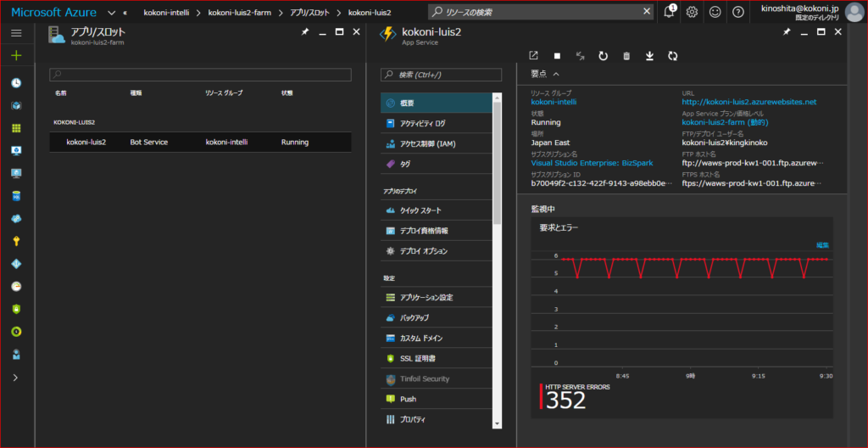Viewport: 868px width, 448px height.
Task: Open the gauge Monitor sidebar icon
Action: point(16,286)
